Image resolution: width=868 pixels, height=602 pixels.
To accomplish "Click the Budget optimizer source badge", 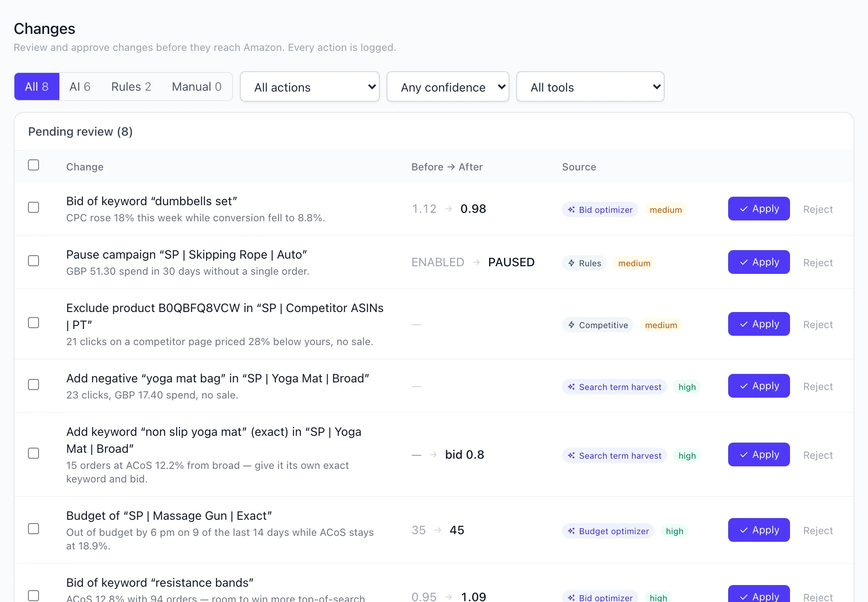I will pyautogui.click(x=608, y=531).
